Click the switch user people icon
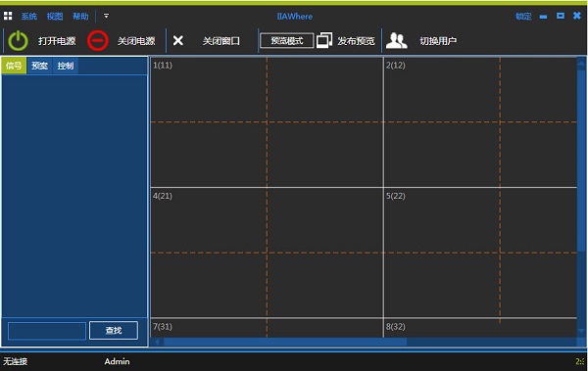The height and width of the screenshot is (371, 588). 396,40
